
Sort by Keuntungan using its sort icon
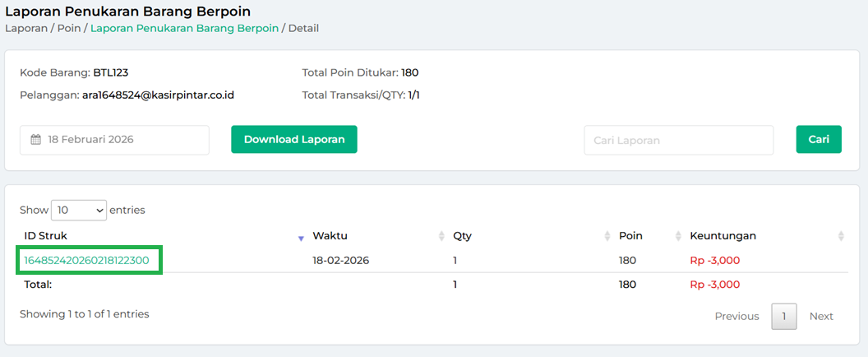[x=840, y=236]
